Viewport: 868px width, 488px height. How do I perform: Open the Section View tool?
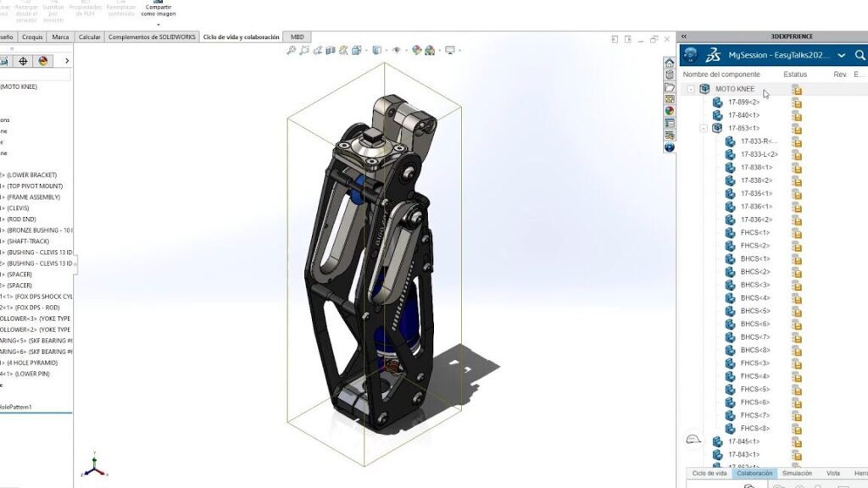coord(331,50)
